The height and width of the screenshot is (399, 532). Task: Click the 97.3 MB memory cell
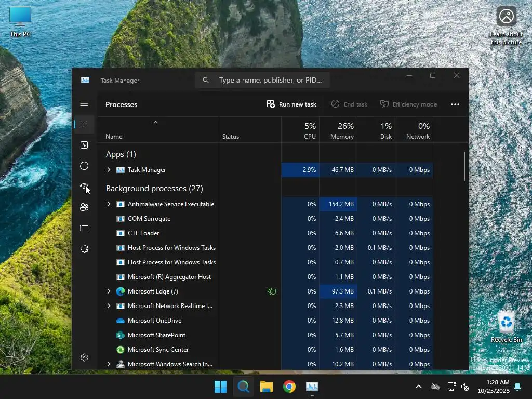pos(338,291)
